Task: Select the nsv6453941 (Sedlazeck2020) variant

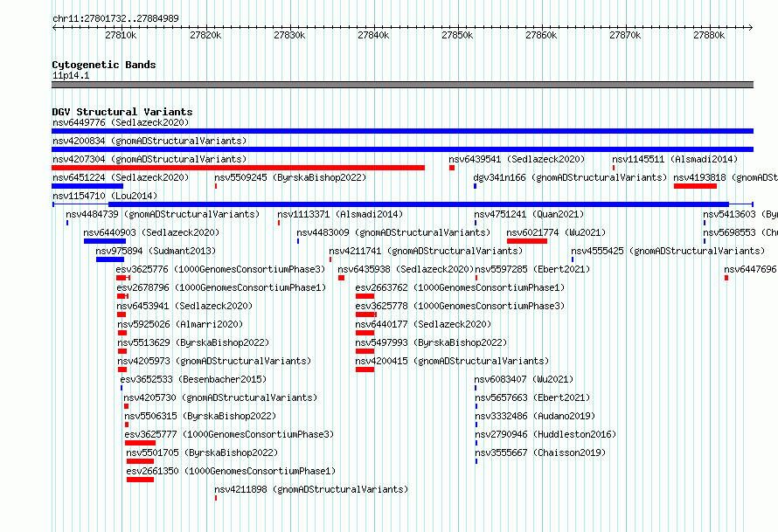Action: (x=184, y=306)
